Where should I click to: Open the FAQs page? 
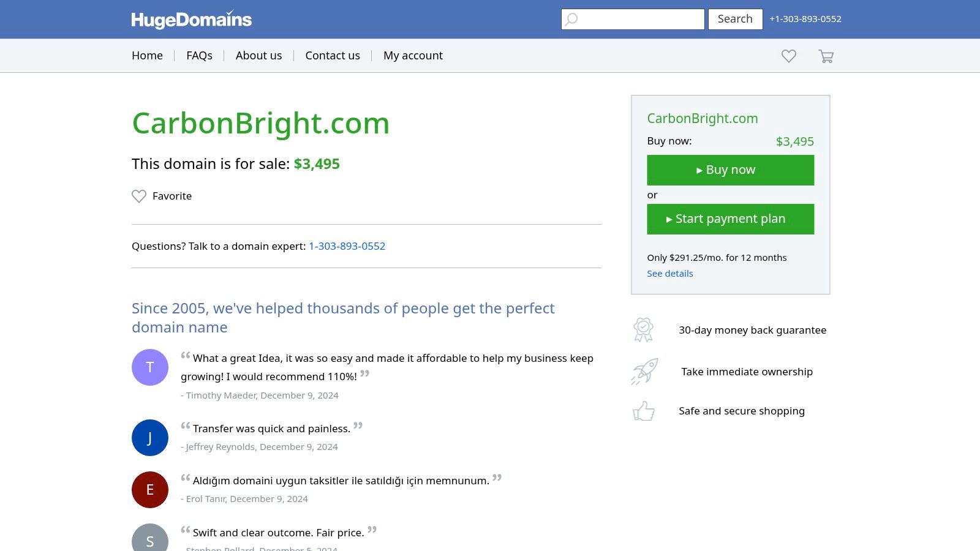tap(199, 56)
